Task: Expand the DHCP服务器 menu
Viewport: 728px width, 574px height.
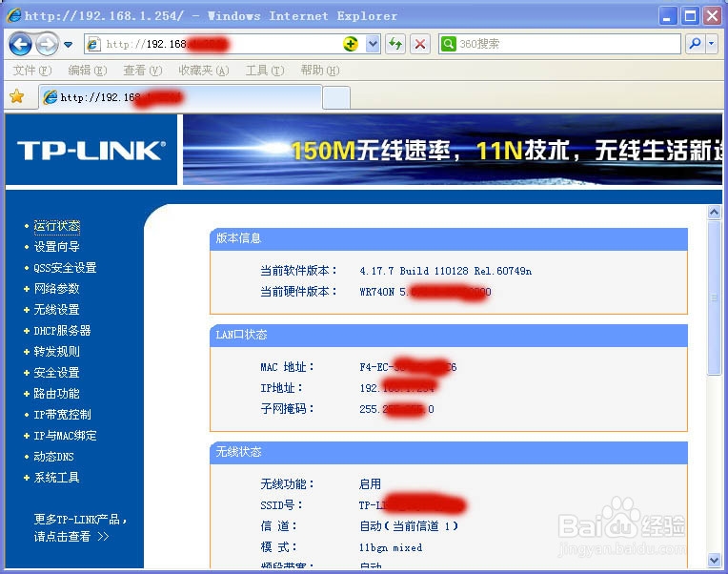Action: (x=62, y=331)
